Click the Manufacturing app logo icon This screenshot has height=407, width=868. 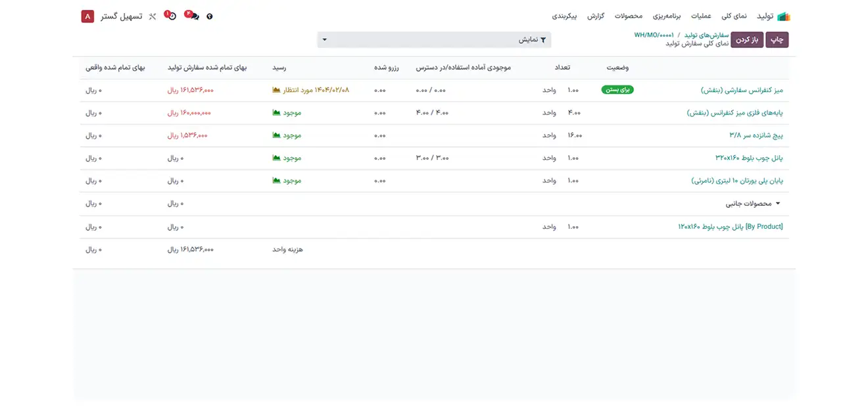tap(783, 16)
